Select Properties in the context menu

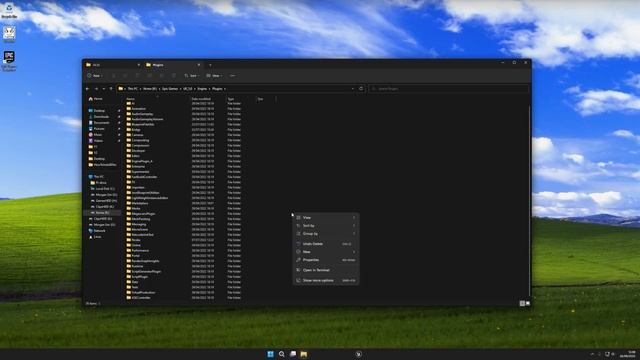(x=326, y=260)
